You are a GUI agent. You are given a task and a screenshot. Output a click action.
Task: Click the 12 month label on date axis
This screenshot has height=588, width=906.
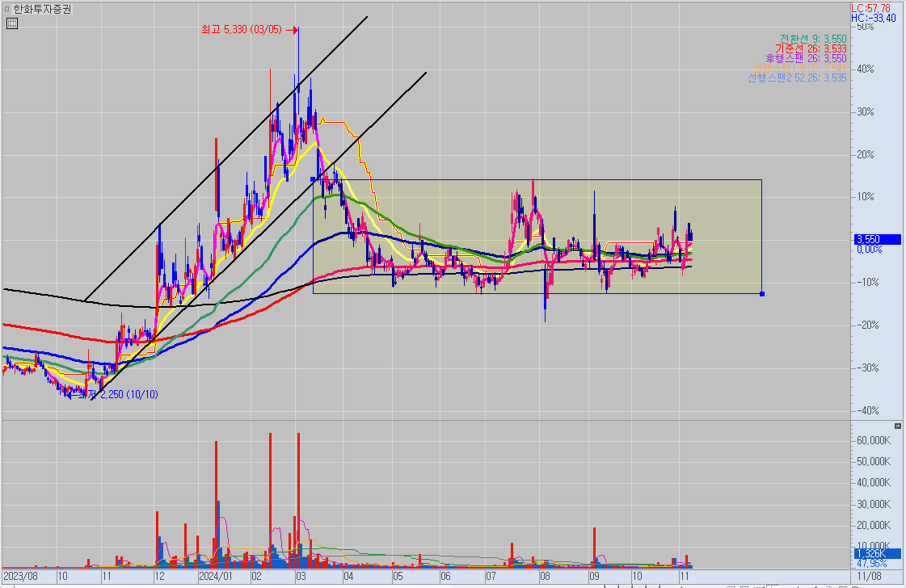click(x=159, y=577)
